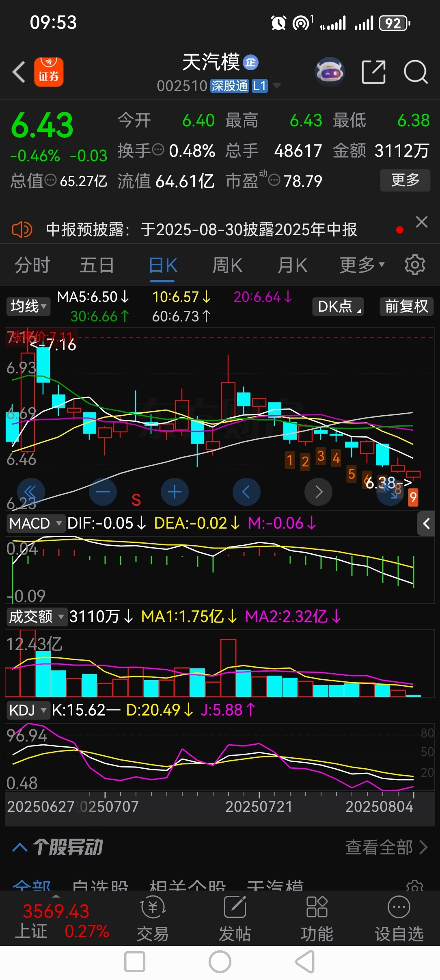Expand the 更多 chart period dropdown

pos(362,265)
